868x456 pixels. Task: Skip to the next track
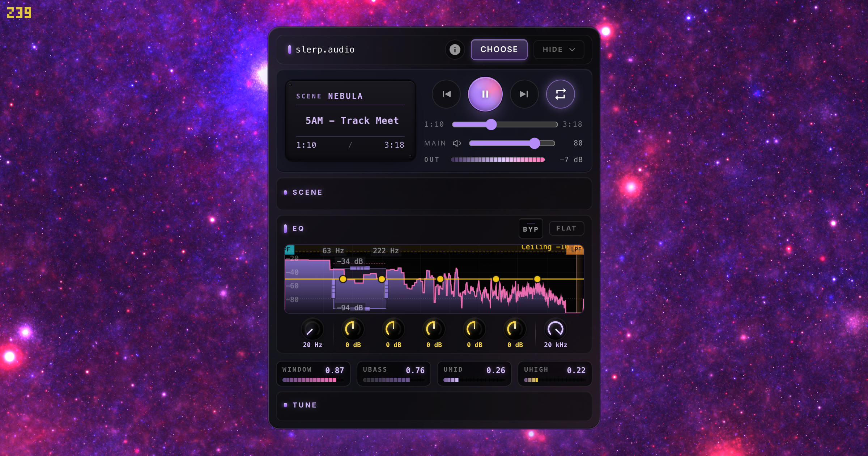524,94
